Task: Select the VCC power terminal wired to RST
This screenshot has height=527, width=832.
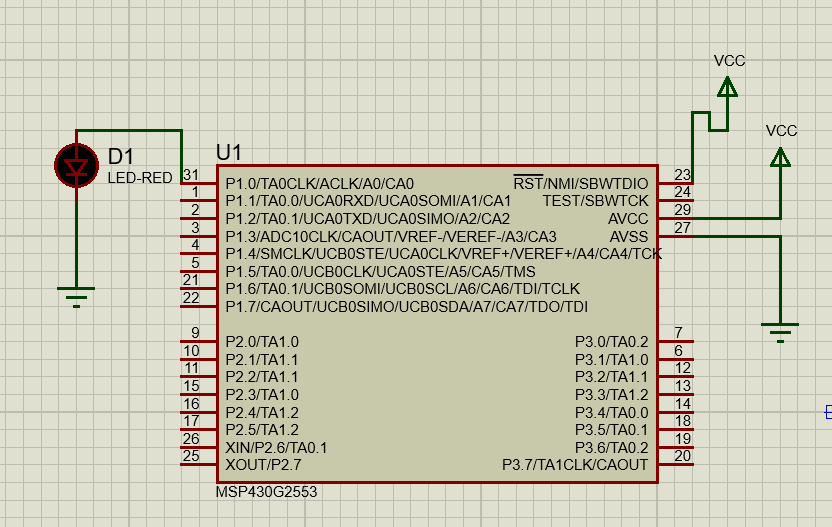Action: coord(727,87)
